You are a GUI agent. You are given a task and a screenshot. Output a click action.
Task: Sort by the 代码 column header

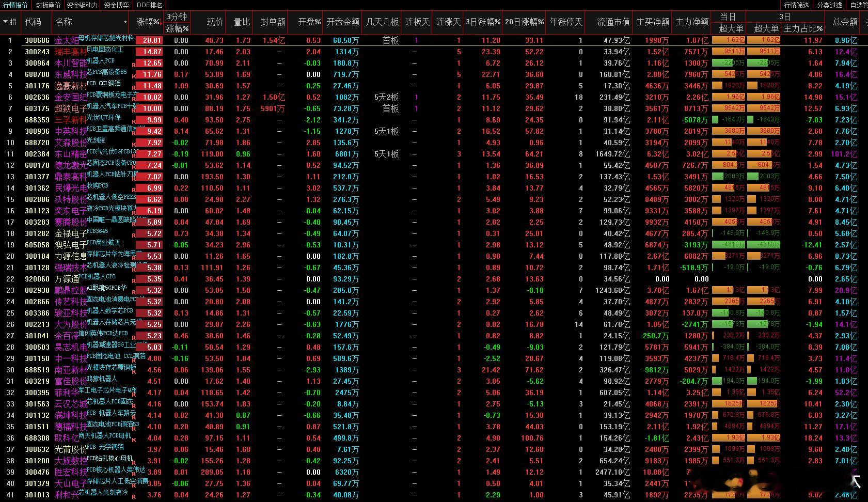(33, 22)
